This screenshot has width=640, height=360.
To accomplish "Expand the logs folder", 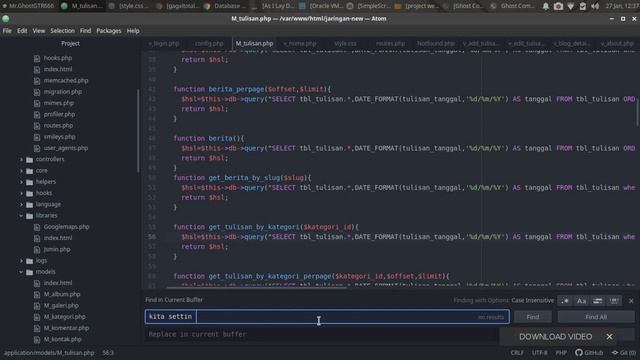I will (x=41, y=260).
